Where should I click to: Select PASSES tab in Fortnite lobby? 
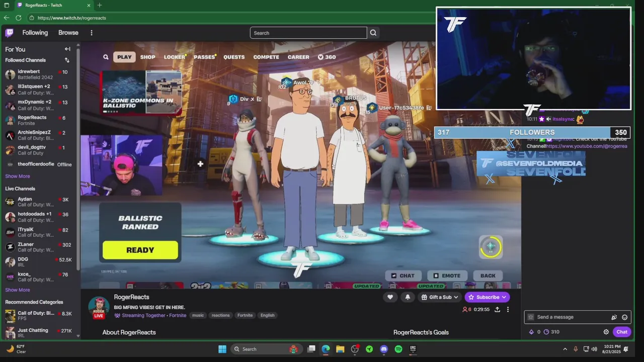tap(204, 57)
